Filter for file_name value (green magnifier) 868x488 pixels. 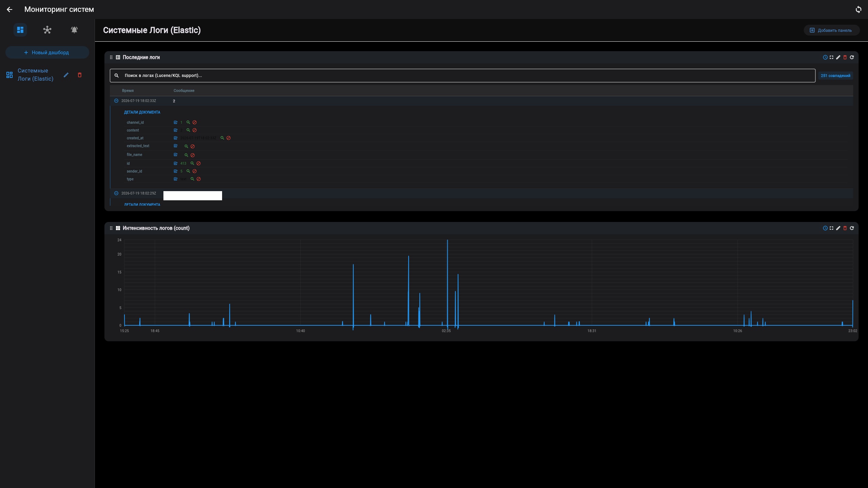[186, 155]
